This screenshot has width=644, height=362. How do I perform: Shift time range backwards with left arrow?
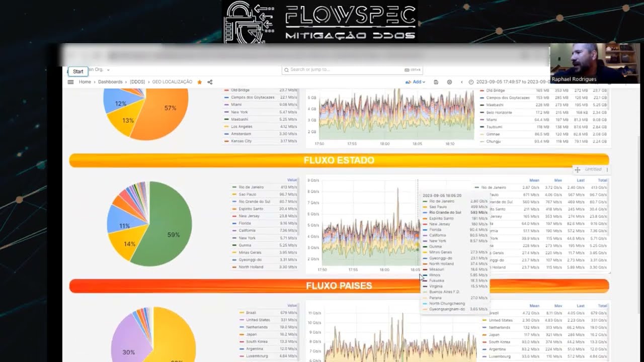[462, 82]
